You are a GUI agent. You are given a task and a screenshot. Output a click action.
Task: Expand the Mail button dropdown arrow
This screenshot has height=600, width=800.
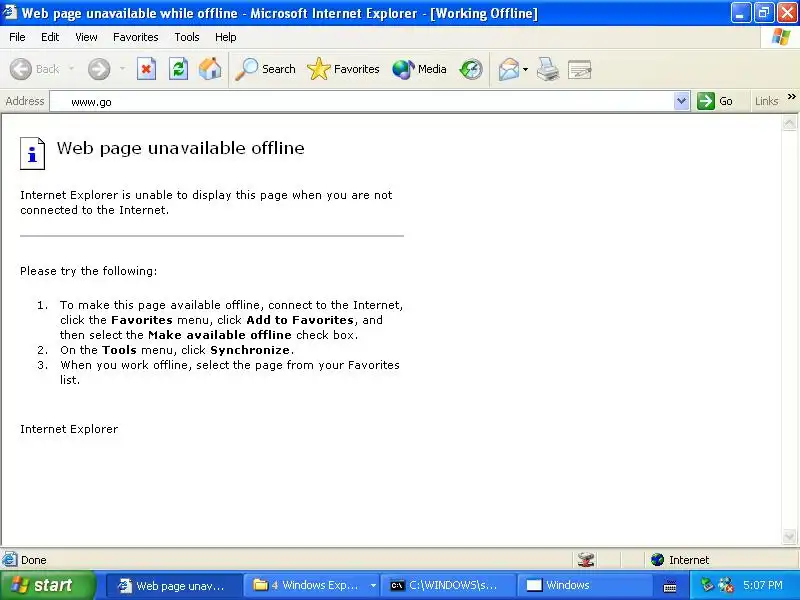526,69
